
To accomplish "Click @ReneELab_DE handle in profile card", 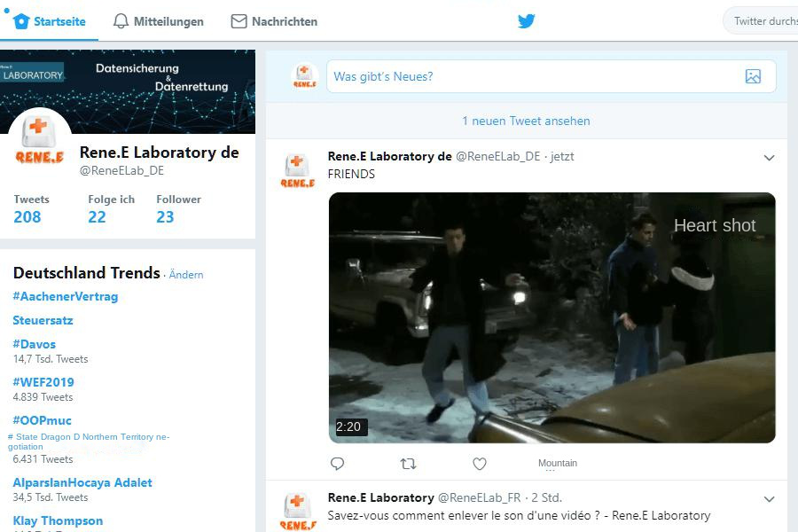I will pos(121,170).
